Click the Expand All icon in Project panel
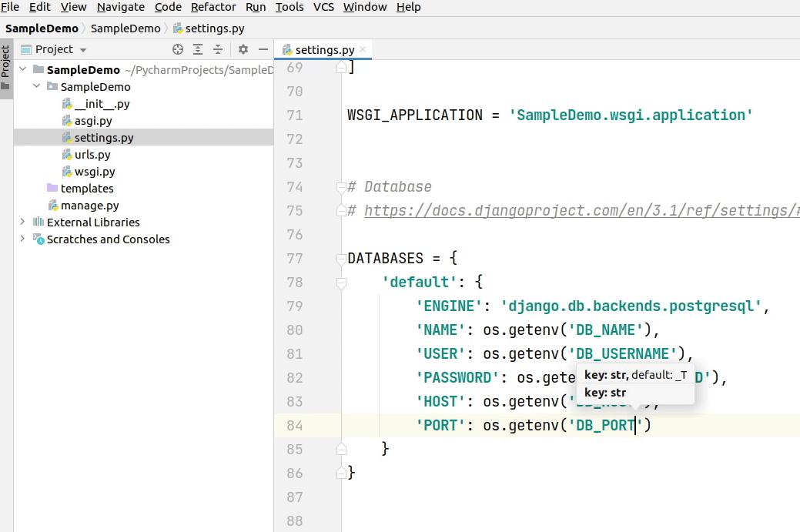Viewport: 800px width, 532px height. [x=198, y=49]
